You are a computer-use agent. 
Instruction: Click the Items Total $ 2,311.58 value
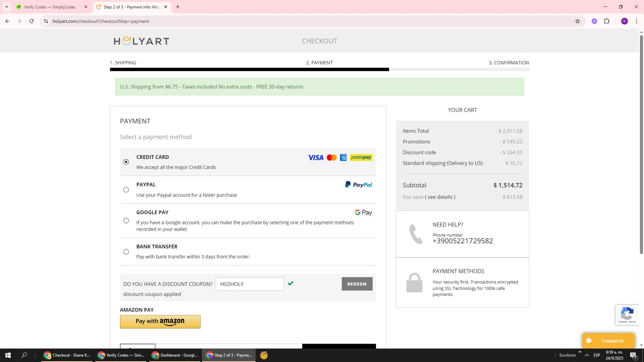510,131
